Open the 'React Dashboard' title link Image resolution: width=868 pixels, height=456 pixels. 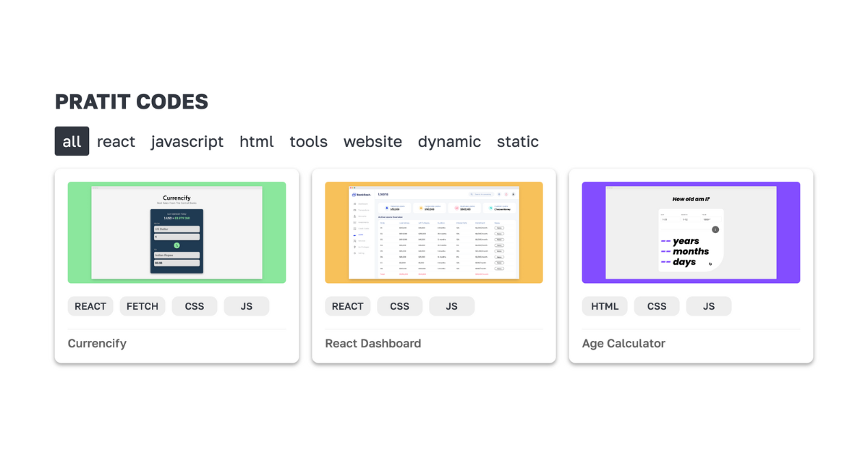(373, 343)
